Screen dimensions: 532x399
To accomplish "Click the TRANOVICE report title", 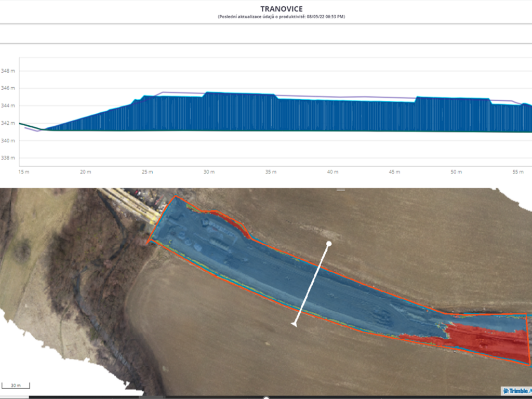I will click(x=281, y=8).
